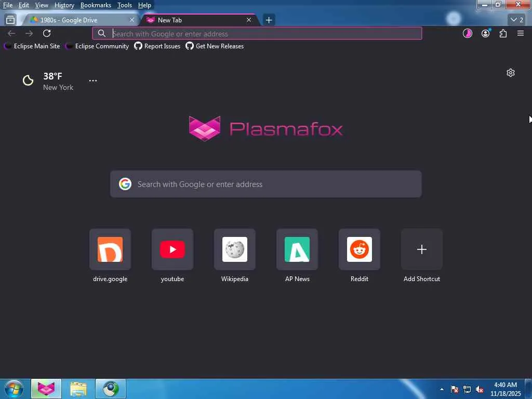Image resolution: width=532 pixels, height=399 pixels.
Task: Click the Google logo in search box
Action: tap(125, 184)
